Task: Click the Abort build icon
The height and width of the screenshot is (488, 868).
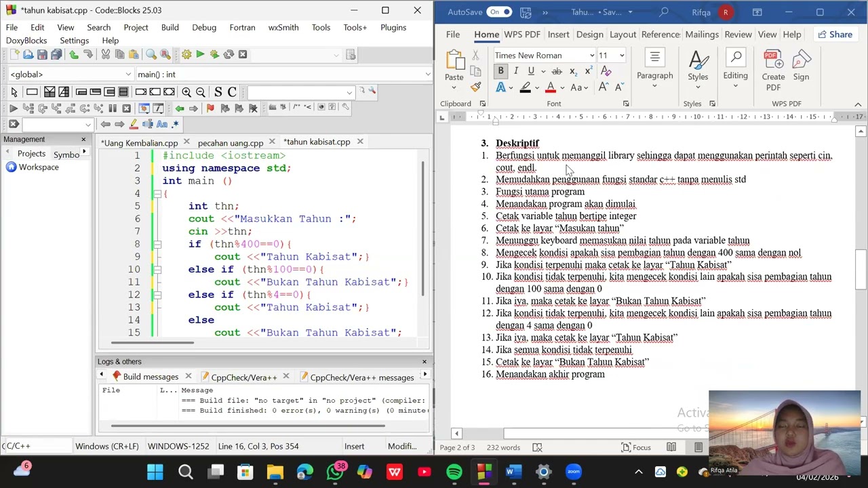Action: tap(243, 54)
